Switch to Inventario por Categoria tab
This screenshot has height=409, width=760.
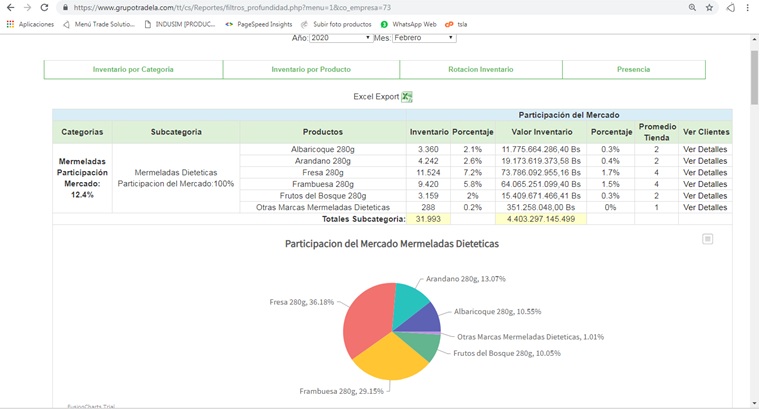(x=133, y=70)
